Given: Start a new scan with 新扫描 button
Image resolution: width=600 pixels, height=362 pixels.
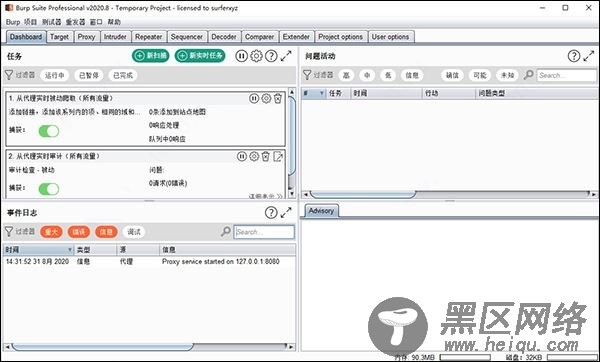Looking at the screenshot, I should 151,56.
